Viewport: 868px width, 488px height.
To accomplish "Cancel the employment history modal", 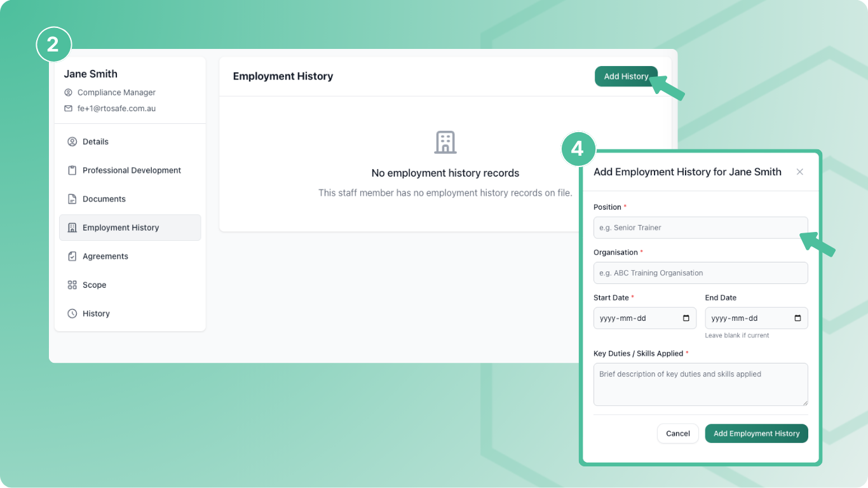I will (x=677, y=433).
